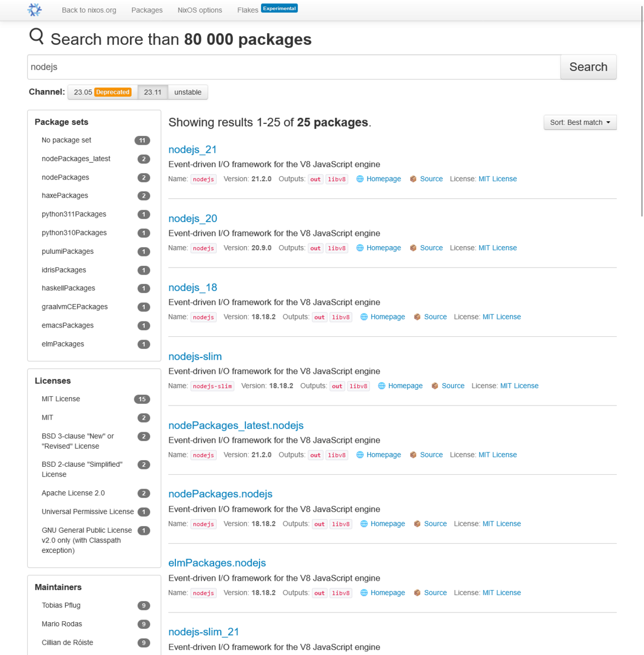The height and width of the screenshot is (655, 644).
Task: Click libv8 output tag for nodejs_21
Action: point(337,179)
